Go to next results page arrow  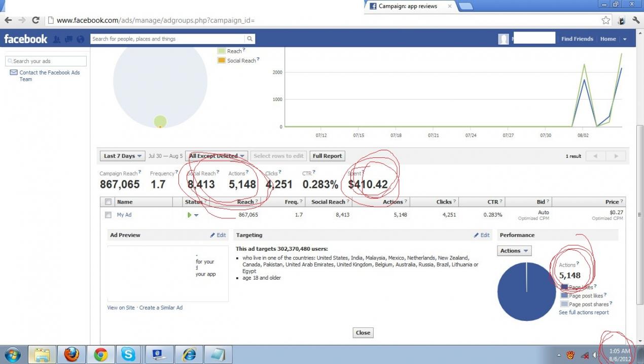click(616, 156)
